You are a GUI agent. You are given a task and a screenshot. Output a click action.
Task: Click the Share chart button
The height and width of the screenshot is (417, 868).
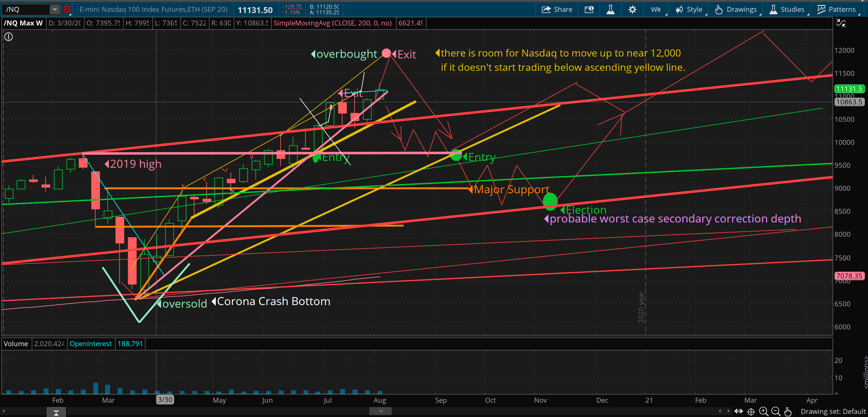coord(557,9)
